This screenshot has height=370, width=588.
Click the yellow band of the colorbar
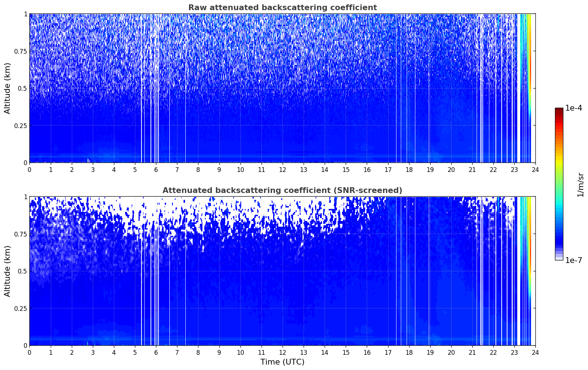point(559,159)
